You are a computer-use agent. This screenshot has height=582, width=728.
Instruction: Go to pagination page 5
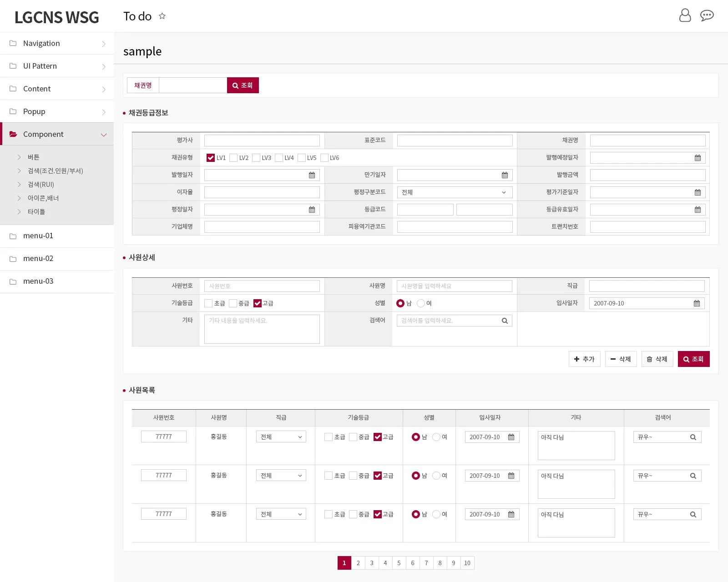click(x=399, y=563)
